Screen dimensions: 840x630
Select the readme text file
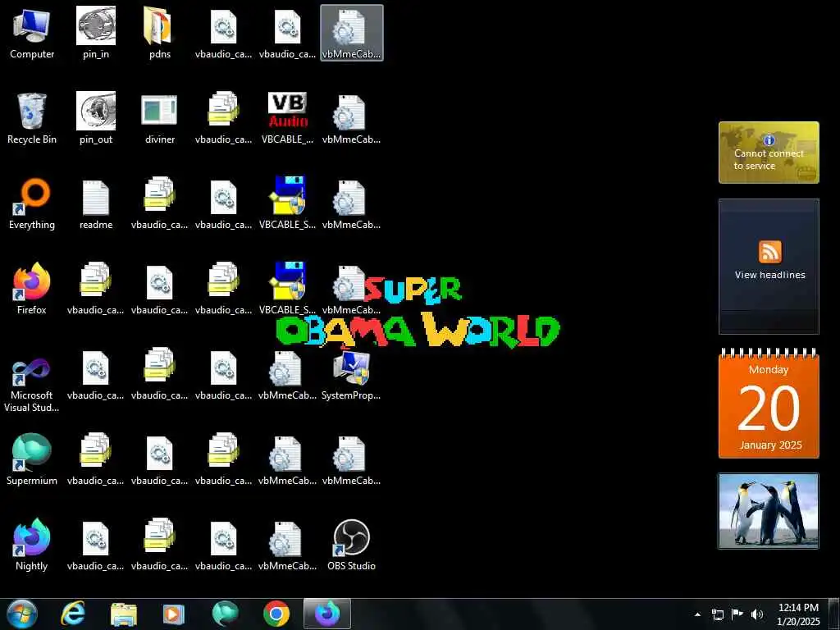point(96,204)
